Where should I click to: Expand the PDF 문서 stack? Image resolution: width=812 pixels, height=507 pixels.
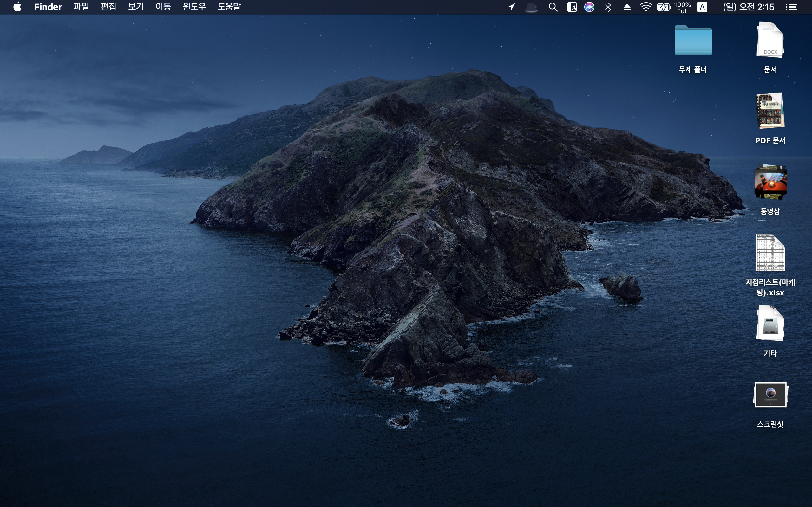tap(770, 111)
